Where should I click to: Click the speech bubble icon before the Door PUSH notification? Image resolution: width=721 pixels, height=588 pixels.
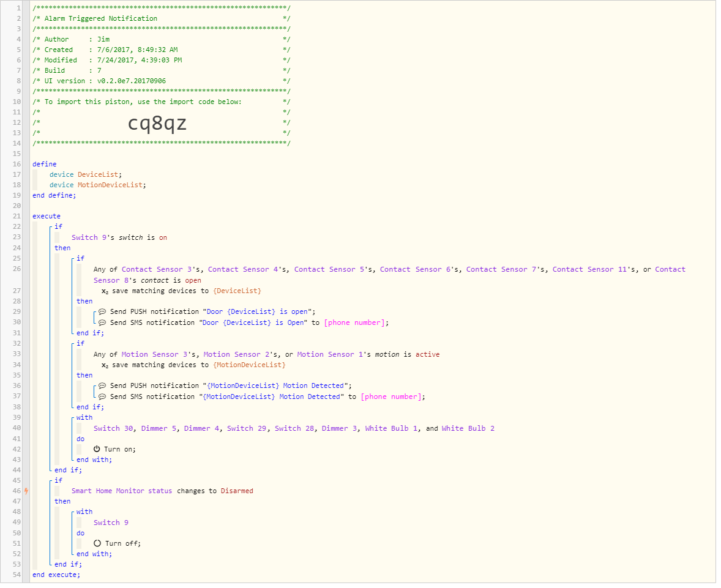pyautogui.click(x=102, y=311)
